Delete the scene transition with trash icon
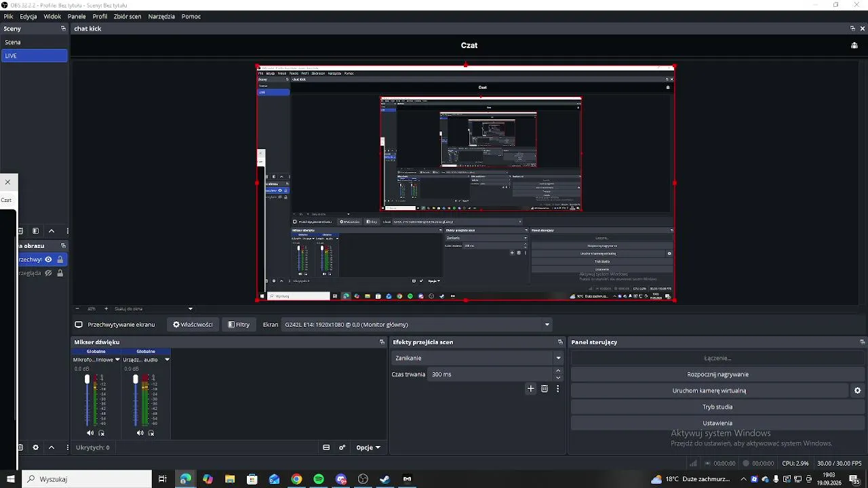The image size is (868, 488). [x=545, y=388]
